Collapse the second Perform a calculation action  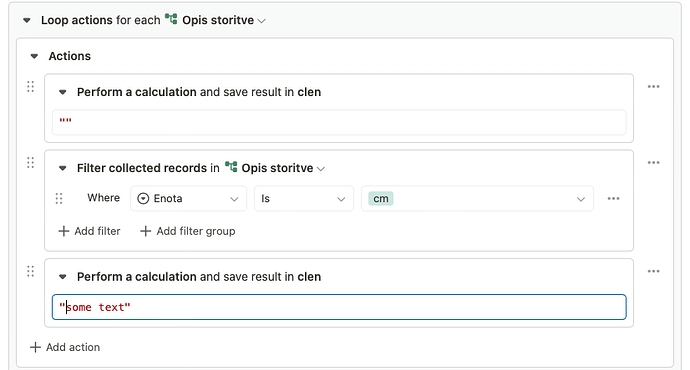(x=62, y=277)
